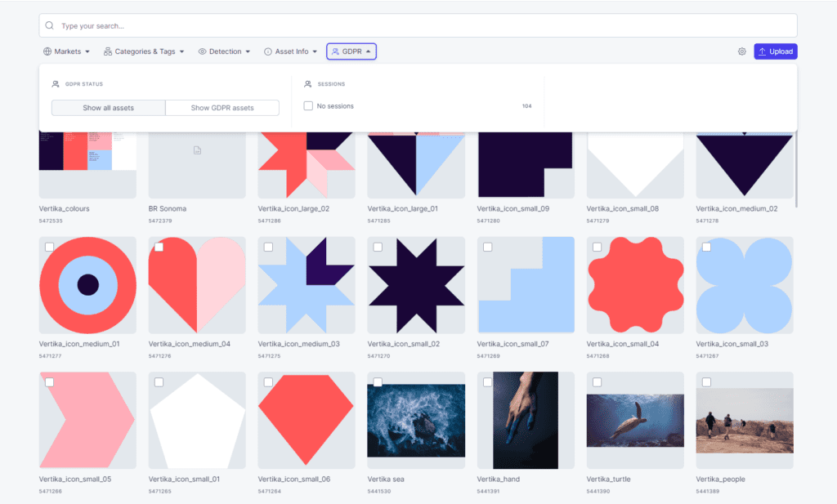This screenshot has height=504, width=837.
Task: Select checkbox on Vertika_icon_small_04
Action: tap(597, 247)
